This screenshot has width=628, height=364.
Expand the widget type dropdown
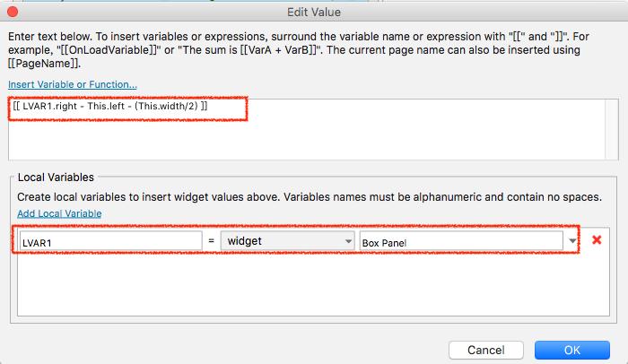287,241
